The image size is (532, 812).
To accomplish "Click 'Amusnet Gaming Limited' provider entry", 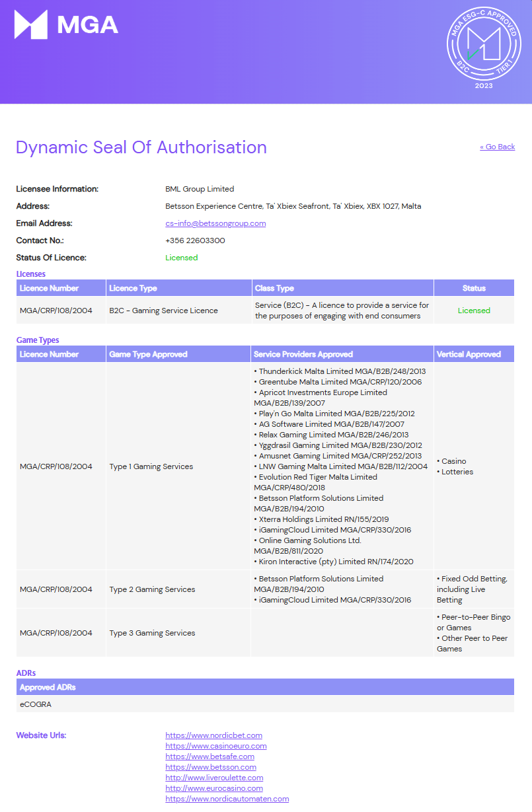I will [338, 456].
